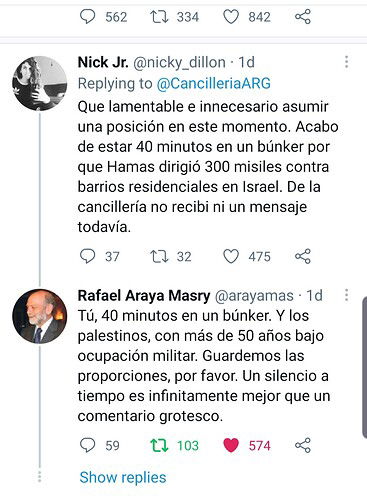Retweet the top tweet showing 334 retweets
Image resolution: width=367 pixels, height=499 pixels.
[159, 17]
